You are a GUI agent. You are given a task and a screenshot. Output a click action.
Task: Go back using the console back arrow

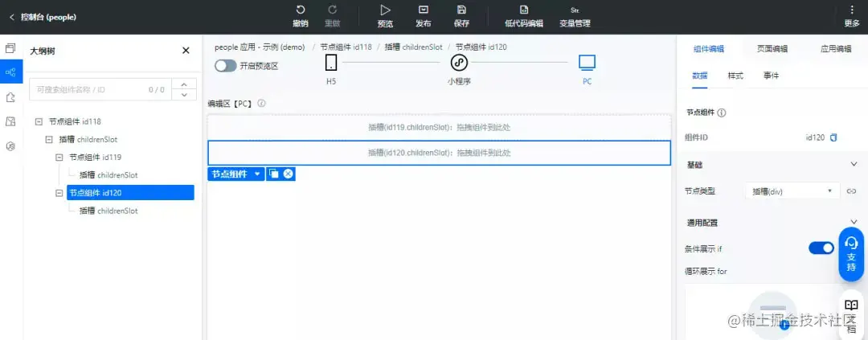click(x=11, y=17)
